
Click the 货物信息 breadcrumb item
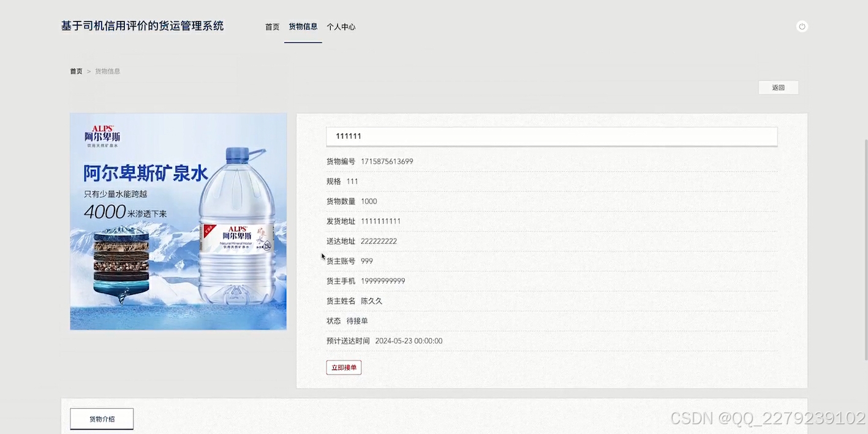(x=108, y=71)
